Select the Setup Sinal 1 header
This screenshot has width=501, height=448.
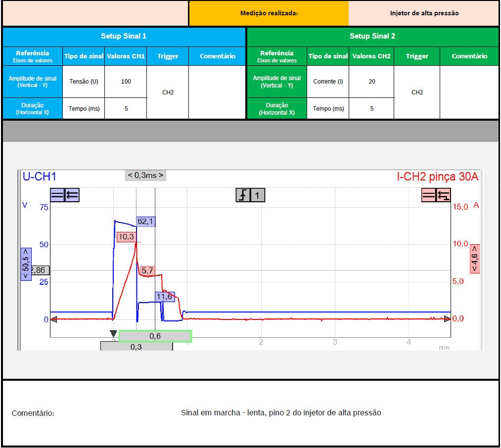click(x=124, y=36)
